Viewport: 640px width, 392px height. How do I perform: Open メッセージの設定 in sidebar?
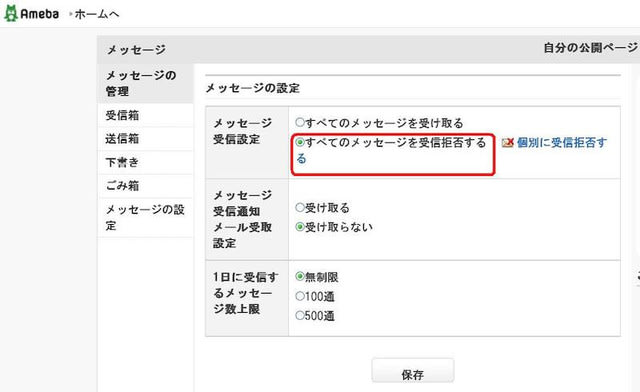point(145,217)
